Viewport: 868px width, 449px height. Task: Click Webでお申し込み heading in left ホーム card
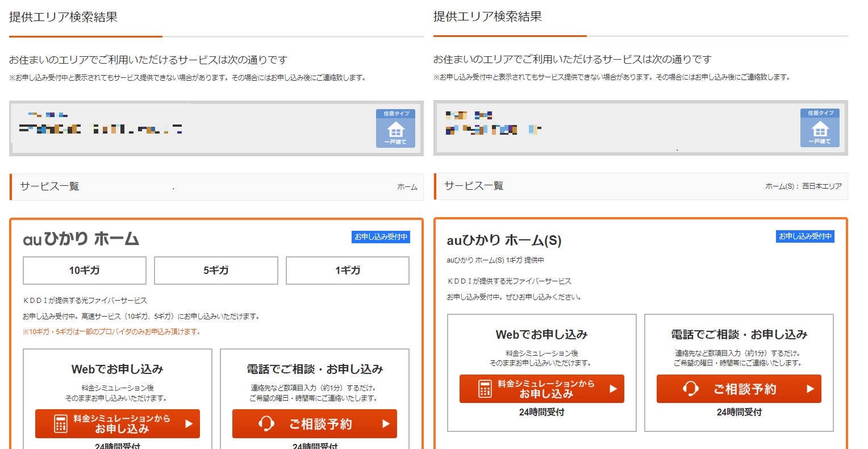click(118, 369)
